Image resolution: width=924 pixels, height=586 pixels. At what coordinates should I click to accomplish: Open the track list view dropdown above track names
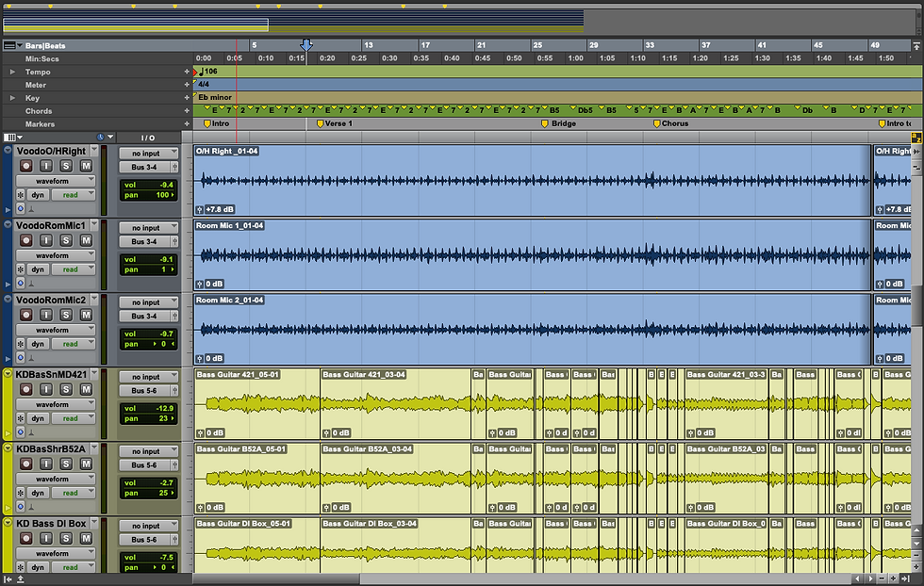[x=13, y=138]
